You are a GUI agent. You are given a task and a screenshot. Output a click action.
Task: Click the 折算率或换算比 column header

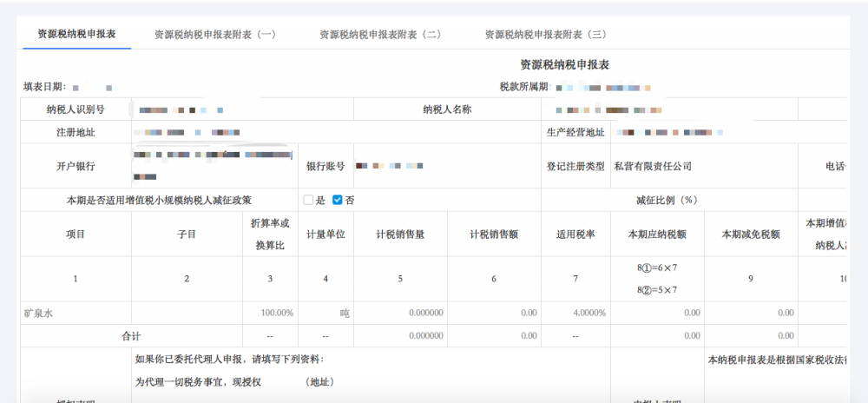(270, 235)
